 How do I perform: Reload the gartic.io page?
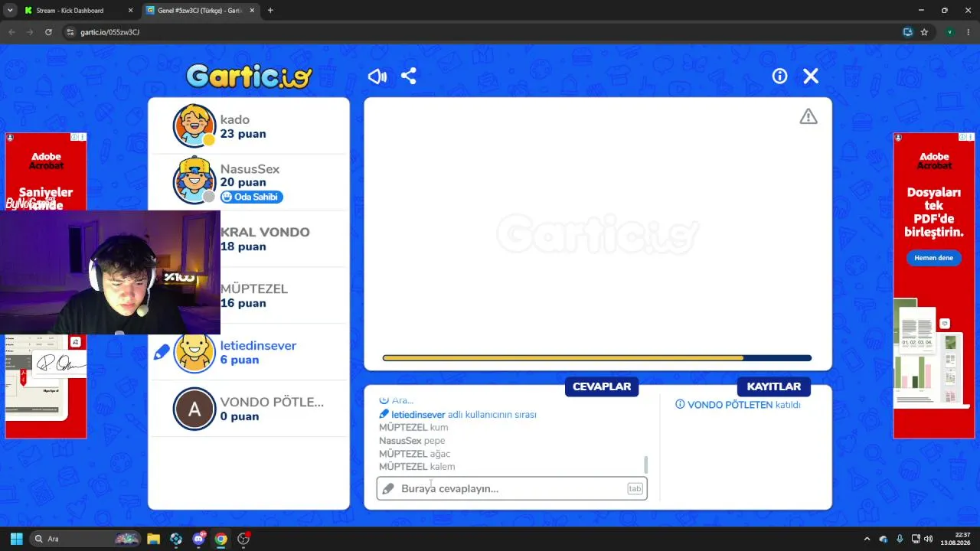coord(48,32)
